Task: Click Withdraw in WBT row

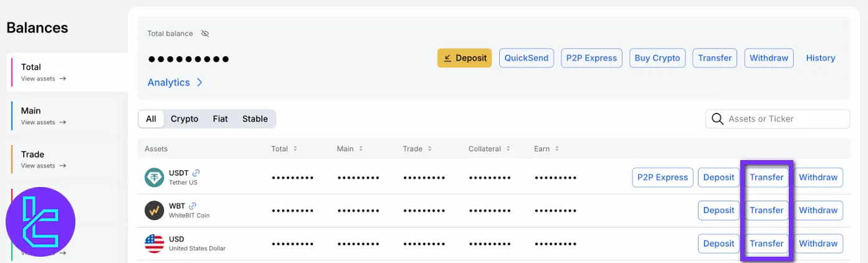Action: tap(818, 211)
